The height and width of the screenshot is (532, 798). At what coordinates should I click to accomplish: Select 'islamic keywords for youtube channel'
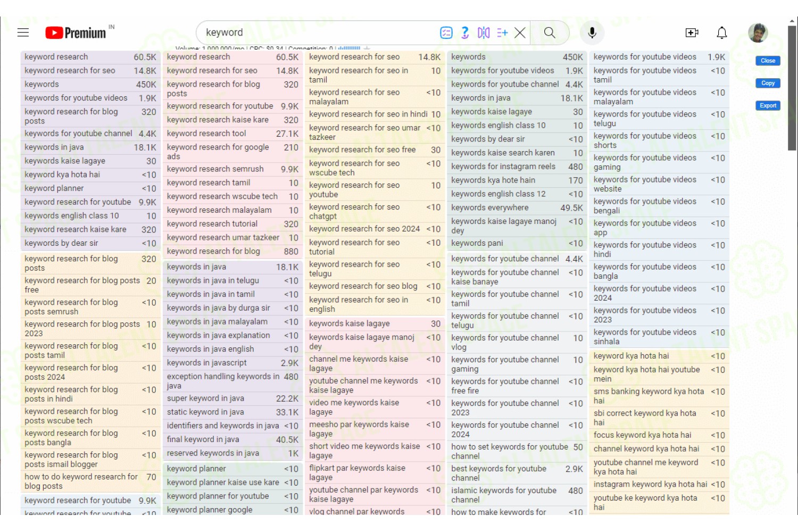point(517,495)
